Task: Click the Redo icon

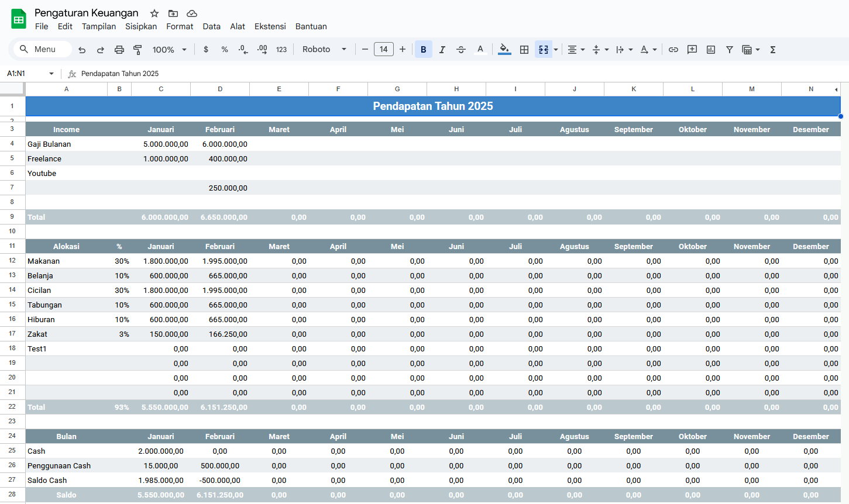Action: coord(101,50)
